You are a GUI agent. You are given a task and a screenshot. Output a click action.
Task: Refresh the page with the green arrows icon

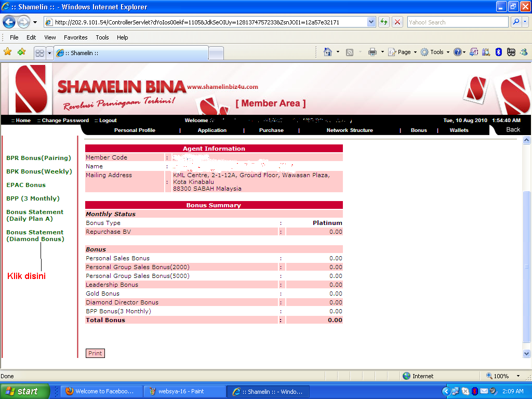tap(384, 22)
